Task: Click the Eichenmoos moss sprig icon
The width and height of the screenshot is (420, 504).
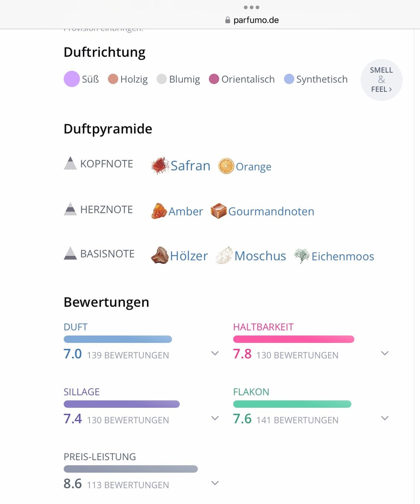Action: [302, 256]
